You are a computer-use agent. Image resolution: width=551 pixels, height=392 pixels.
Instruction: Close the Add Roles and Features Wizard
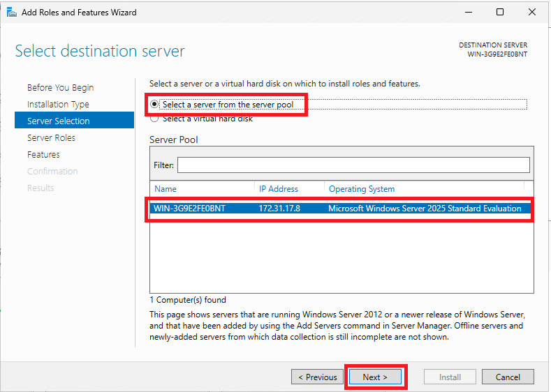[532, 13]
